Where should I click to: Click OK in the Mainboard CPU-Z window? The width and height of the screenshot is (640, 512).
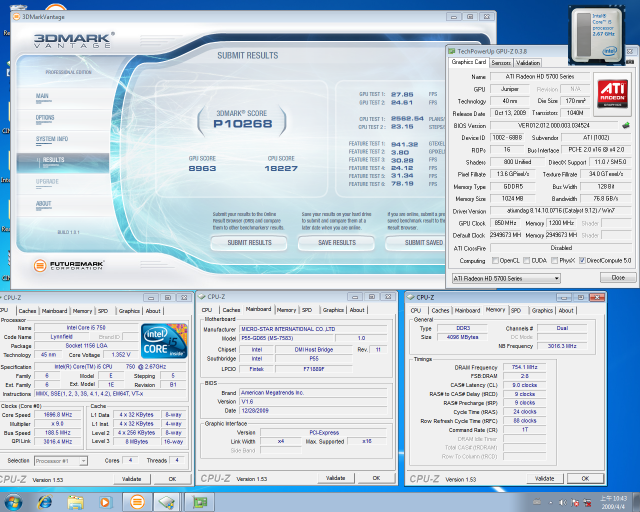click(376, 478)
